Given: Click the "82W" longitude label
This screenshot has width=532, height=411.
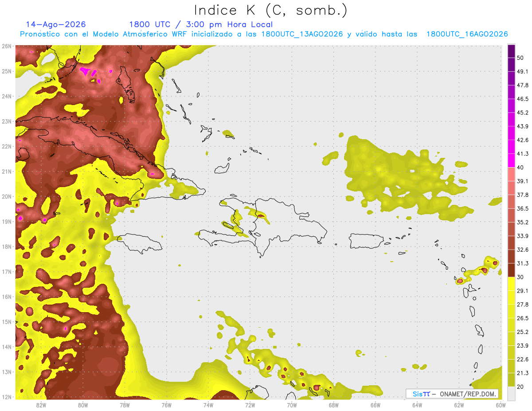Looking at the screenshot, I should tap(41, 405).
